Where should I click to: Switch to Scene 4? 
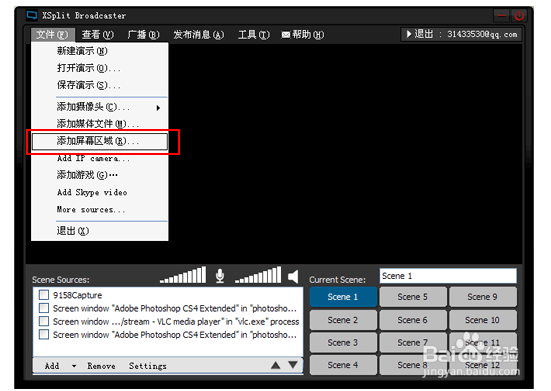pyautogui.click(x=343, y=365)
